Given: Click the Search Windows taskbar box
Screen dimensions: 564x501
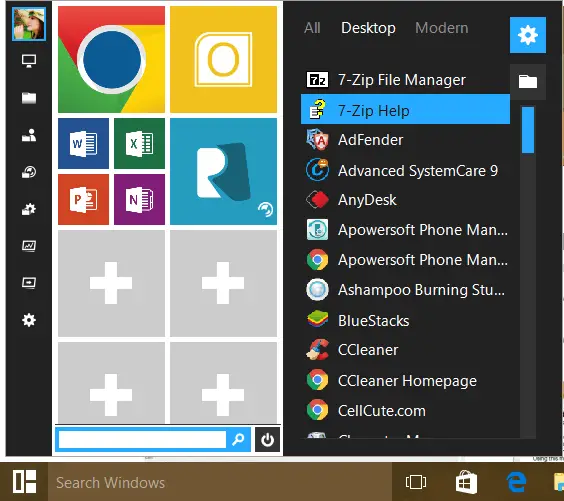Looking at the screenshot, I should [220, 482].
